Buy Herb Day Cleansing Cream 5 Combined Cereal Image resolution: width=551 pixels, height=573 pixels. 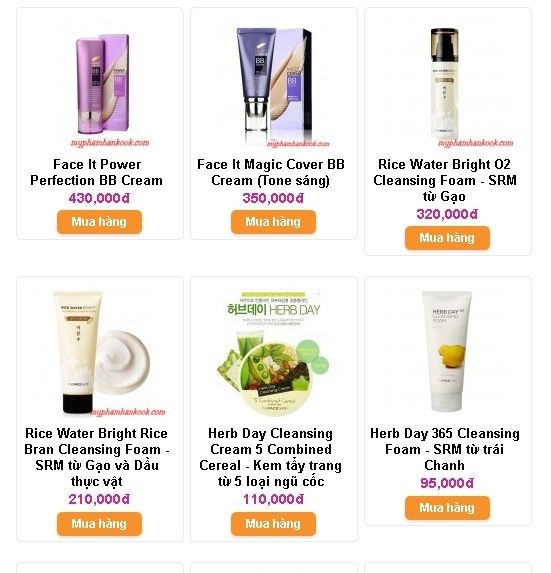pos(273,524)
